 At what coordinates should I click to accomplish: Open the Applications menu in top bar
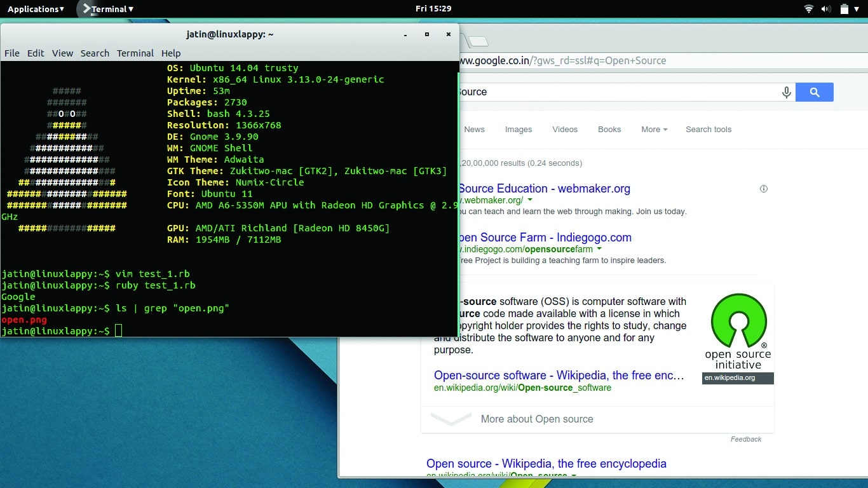(x=36, y=9)
